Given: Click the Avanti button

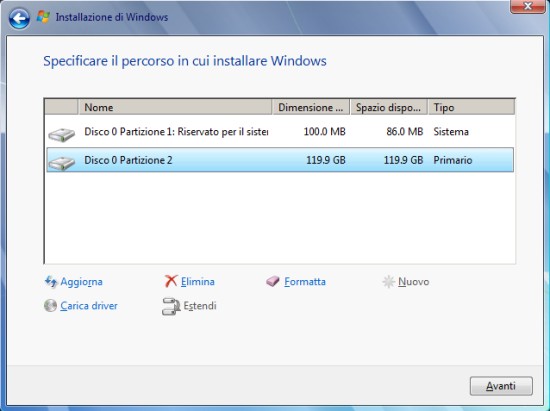Looking at the screenshot, I should click(501, 386).
